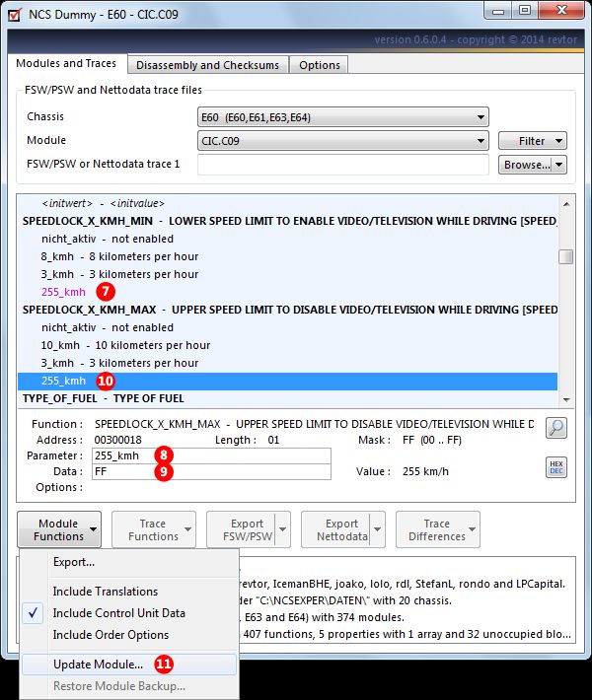Click the magnifier search icon beside Function
This screenshot has height=700, width=592.
coord(556,428)
